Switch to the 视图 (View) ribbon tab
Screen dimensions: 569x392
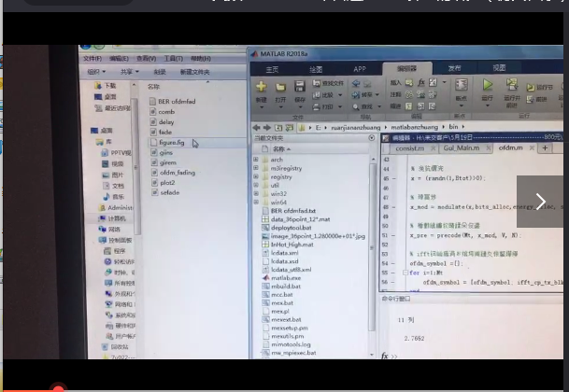pos(499,67)
